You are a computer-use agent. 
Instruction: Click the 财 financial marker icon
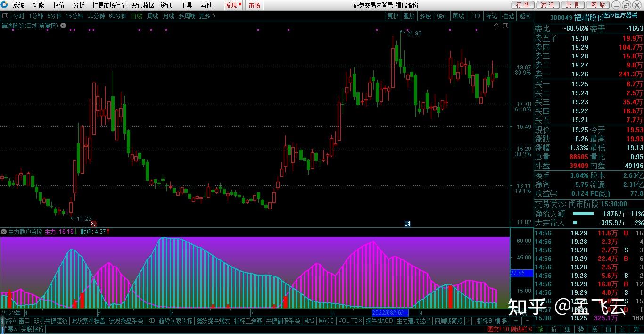(x=407, y=224)
